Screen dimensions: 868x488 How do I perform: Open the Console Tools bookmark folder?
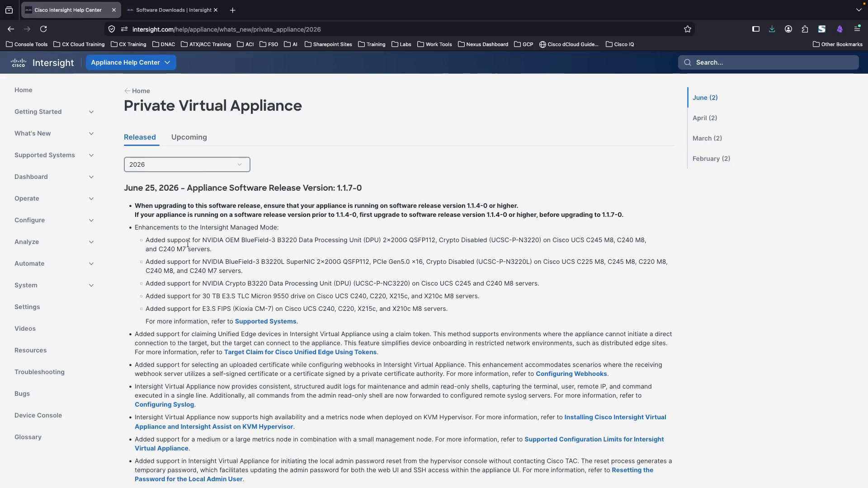tap(27, 44)
